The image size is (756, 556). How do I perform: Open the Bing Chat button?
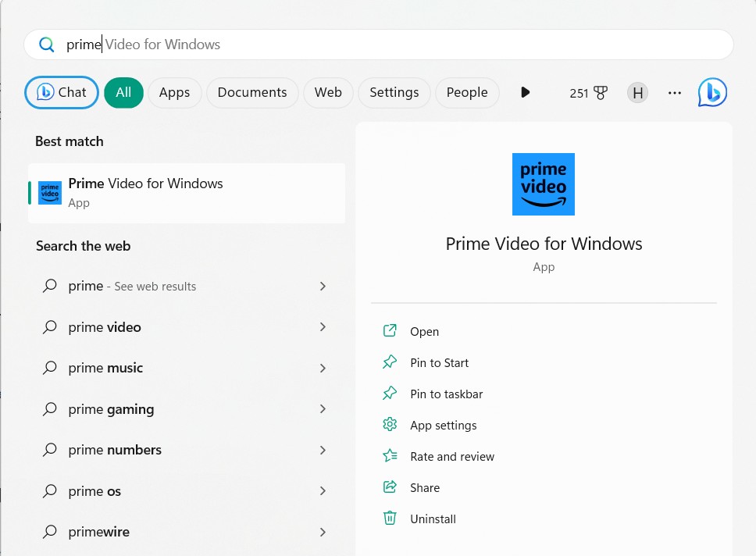pyautogui.click(x=62, y=92)
